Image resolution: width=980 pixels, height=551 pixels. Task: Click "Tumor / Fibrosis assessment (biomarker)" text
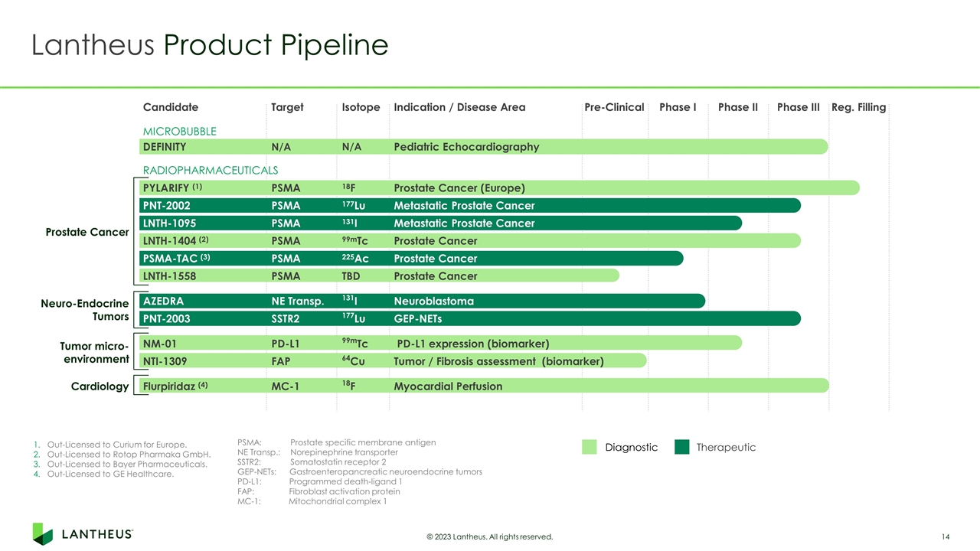click(x=498, y=361)
